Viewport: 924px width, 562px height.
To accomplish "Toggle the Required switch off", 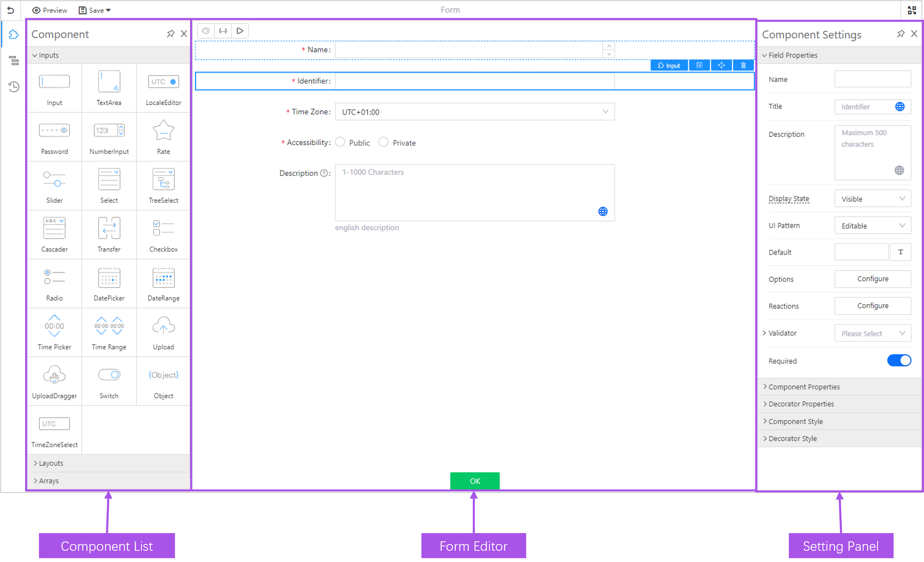I will point(899,361).
